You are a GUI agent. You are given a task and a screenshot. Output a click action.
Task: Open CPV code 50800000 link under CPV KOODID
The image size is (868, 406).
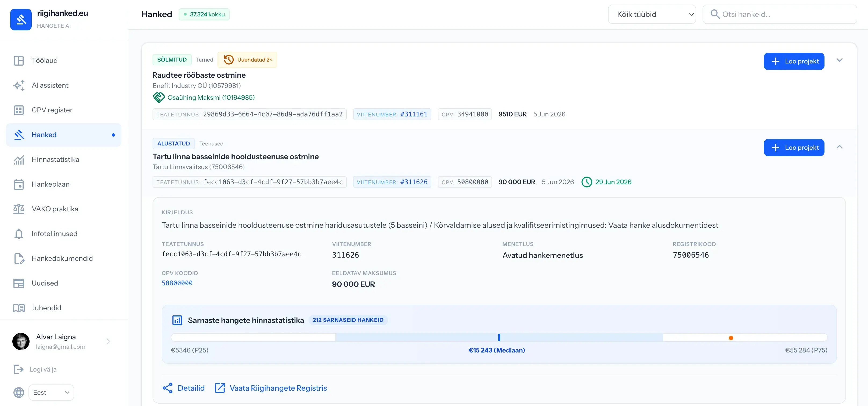177,283
